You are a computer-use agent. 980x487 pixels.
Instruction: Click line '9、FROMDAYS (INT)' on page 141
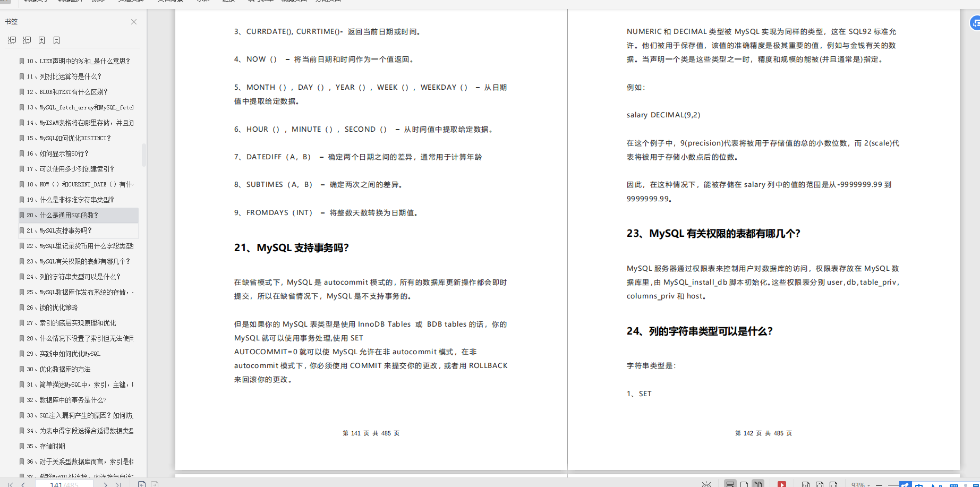click(326, 212)
